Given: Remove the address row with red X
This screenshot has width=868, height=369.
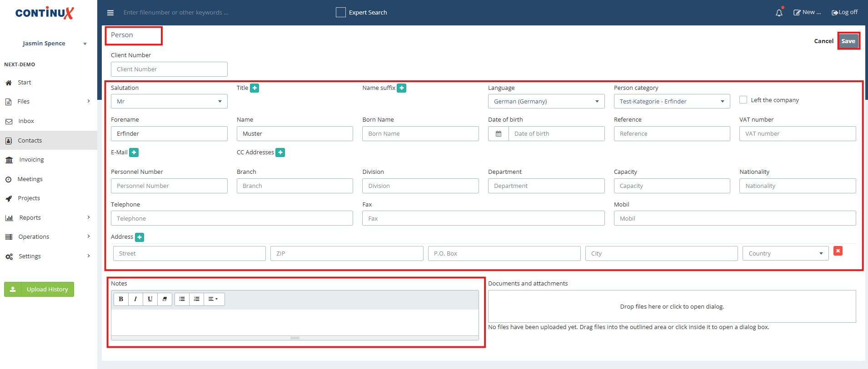Looking at the screenshot, I should pos(838,251).
